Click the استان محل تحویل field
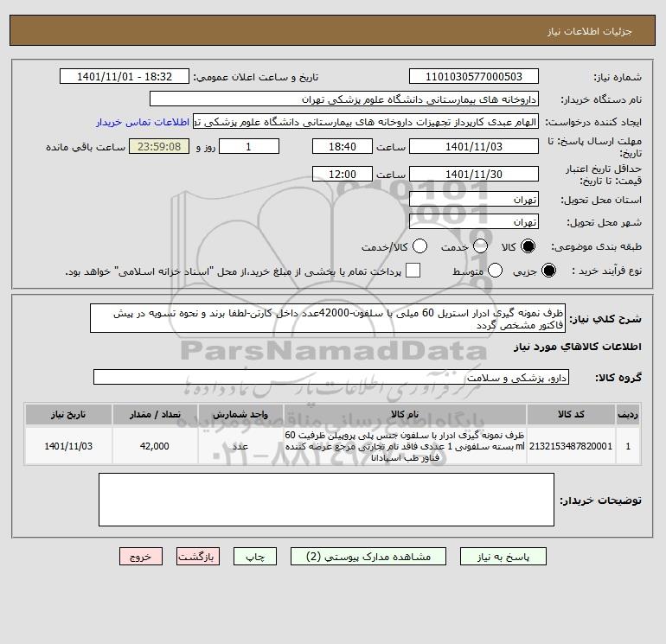This screenshot has height=644, width=666. point(474,199)
